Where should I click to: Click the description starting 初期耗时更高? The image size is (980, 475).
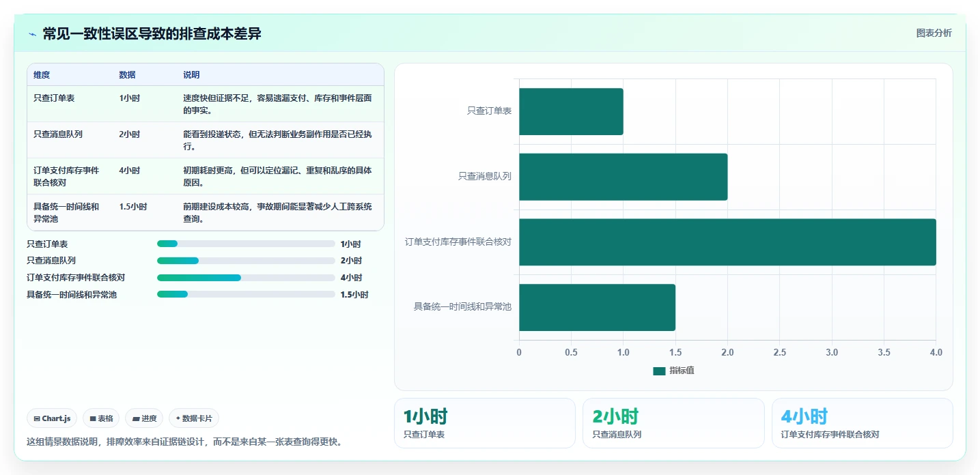[x=278, y=177]
